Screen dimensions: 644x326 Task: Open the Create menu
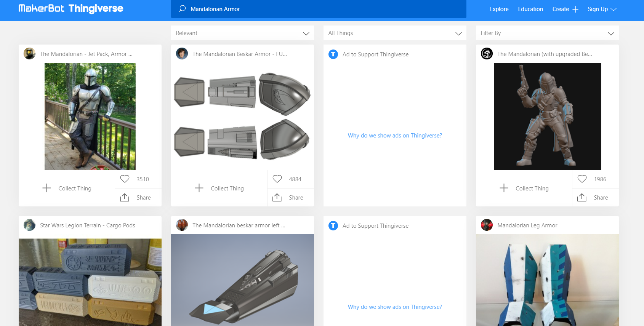click(x=561, y=9)
